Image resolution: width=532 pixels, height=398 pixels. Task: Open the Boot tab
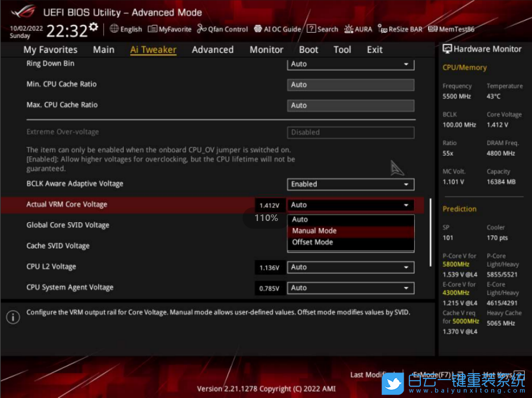click(309, 50)
